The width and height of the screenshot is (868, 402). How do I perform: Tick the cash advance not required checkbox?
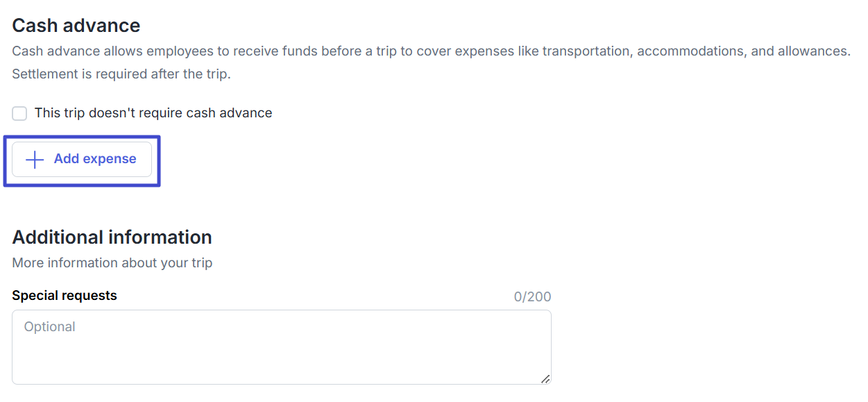click(x=19, y=113)
